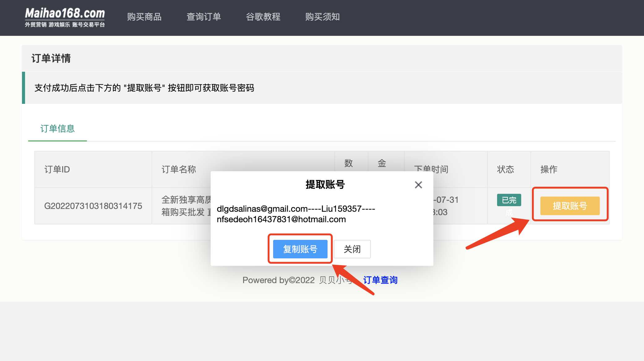Click the blue 复制账号 button

click(300, 249)
